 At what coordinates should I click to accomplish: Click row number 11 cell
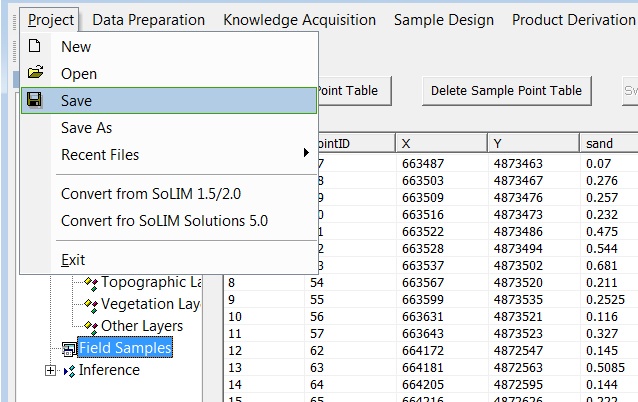(x=264, y=334)
